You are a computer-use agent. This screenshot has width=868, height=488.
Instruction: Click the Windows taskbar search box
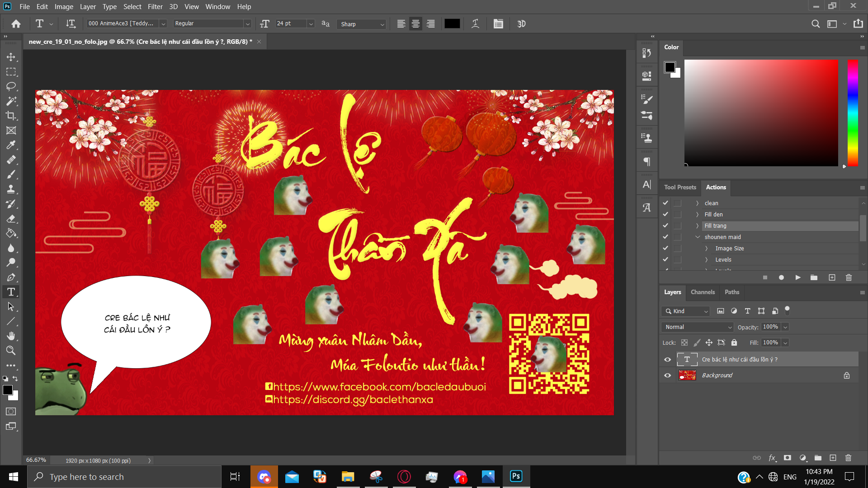click(124, 477)
